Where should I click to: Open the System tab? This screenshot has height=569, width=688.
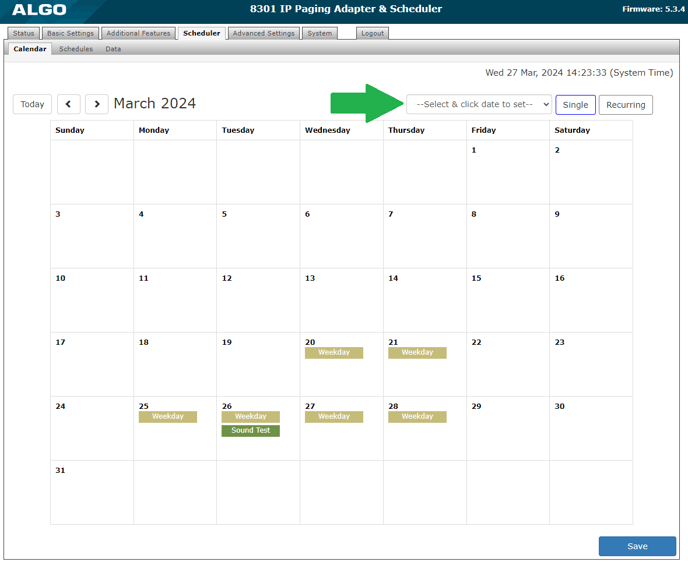tap(320, 33)
